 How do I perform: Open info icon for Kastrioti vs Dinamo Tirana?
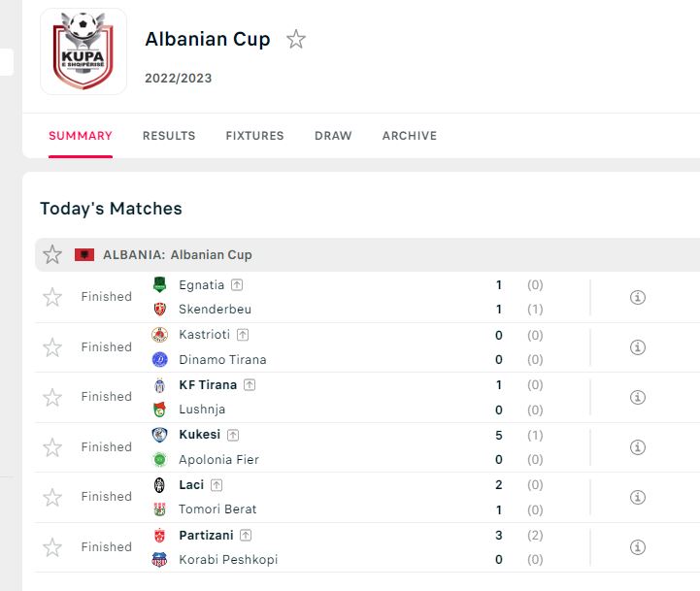(638, 347)
